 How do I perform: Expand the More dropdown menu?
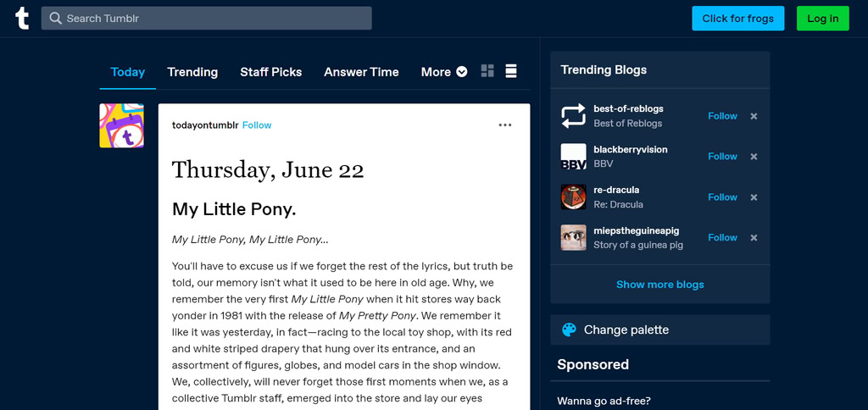444,72
